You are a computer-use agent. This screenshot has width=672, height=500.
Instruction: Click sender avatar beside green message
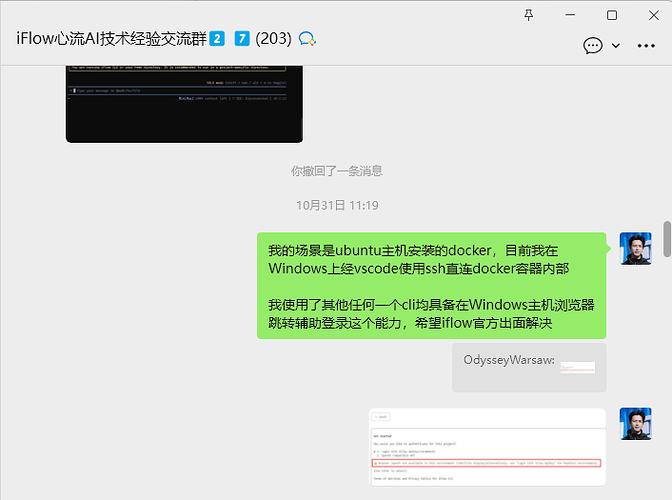pyautogui.click(x=636, y=249)
